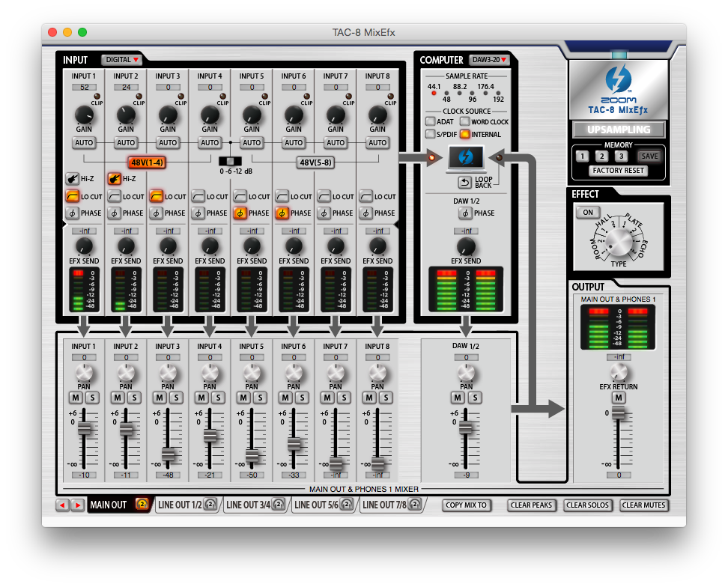Invert phase icon on Input 6
Image resolution: width=728 pixels, height=587 pixels.
pyautogui.click(x=282, y=213)
